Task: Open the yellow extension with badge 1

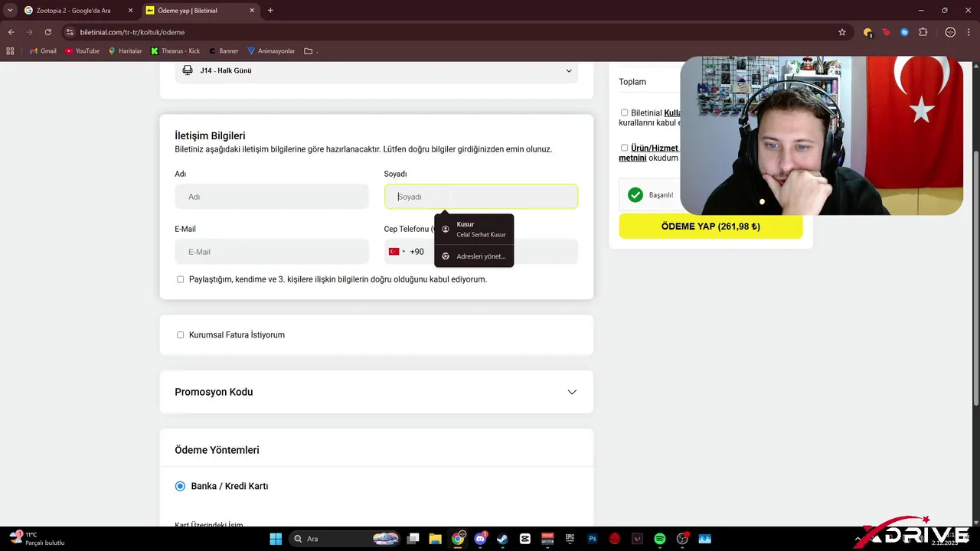Action: [x=867, y=32]
